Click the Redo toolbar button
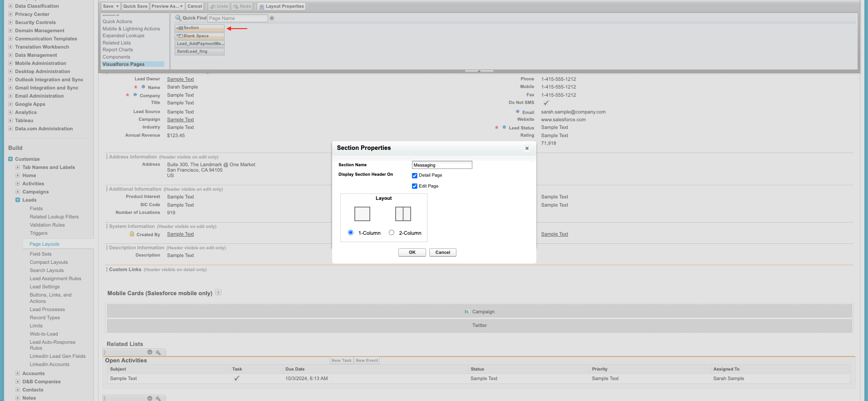 pos(242,6)
